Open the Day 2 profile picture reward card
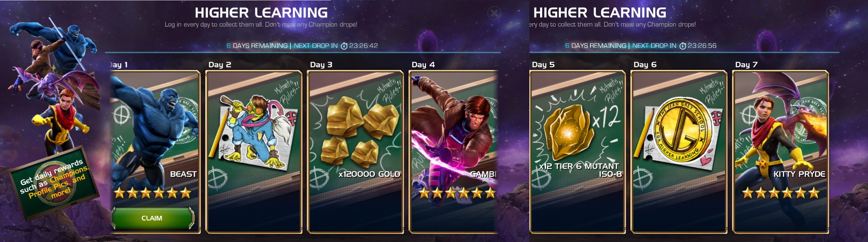This screenshot has width=868, height=242. coord(254,152)
